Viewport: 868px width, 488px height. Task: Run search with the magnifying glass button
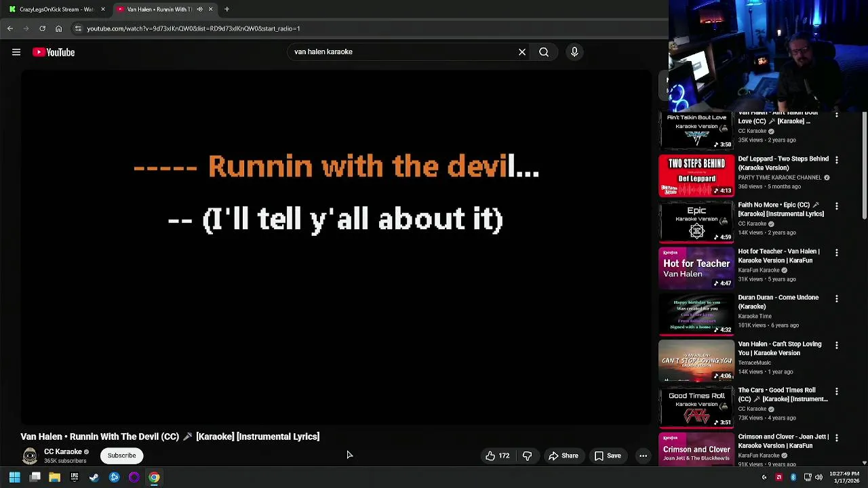pyautogui.click(x=544, y=52)
